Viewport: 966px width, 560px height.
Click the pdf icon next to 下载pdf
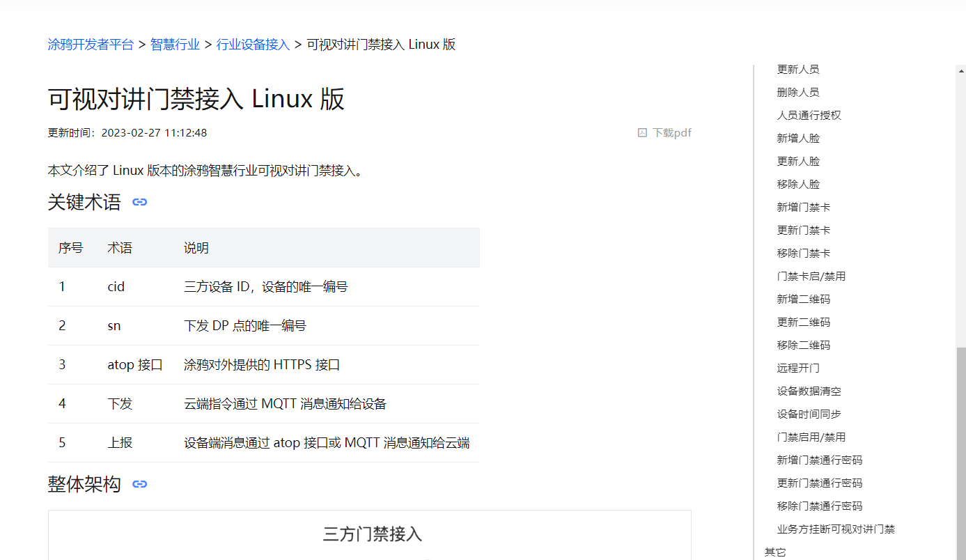coord(642,132)
